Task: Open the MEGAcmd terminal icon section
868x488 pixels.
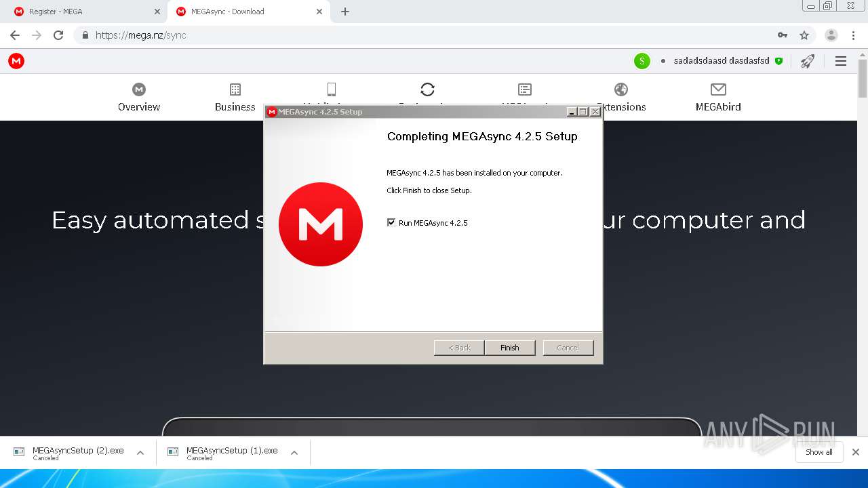Action: pyautogui.click(x=524, y=89)
